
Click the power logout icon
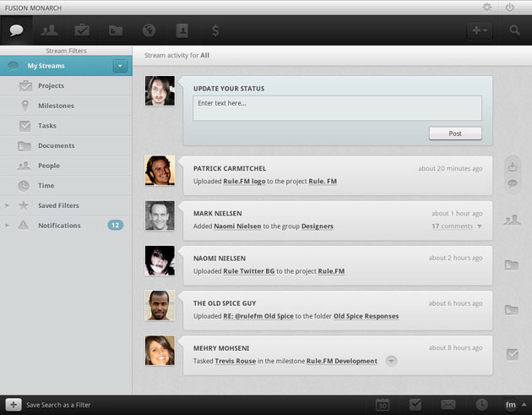pyautogui.click(x=509, y=7)
